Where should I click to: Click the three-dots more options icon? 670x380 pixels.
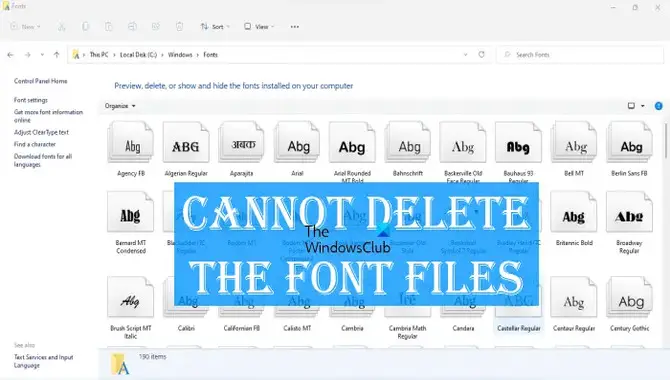(x=295, y=27)
